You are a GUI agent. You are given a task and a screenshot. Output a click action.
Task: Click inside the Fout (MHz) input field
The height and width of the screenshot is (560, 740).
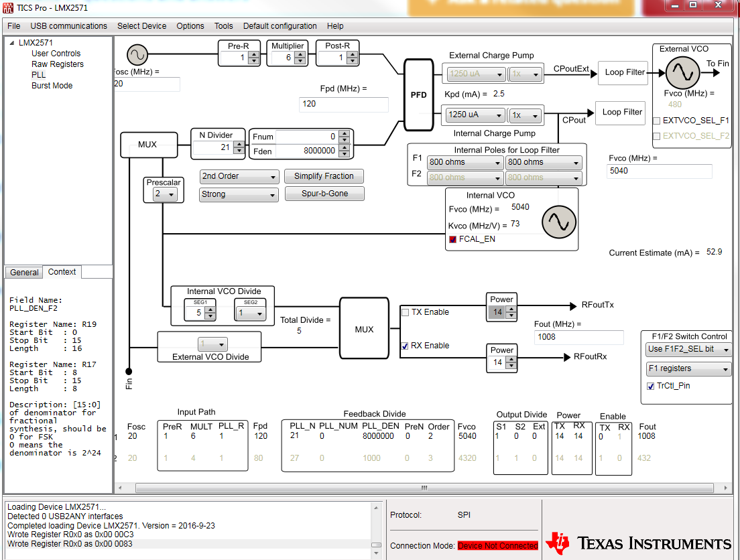click(578, 338)
